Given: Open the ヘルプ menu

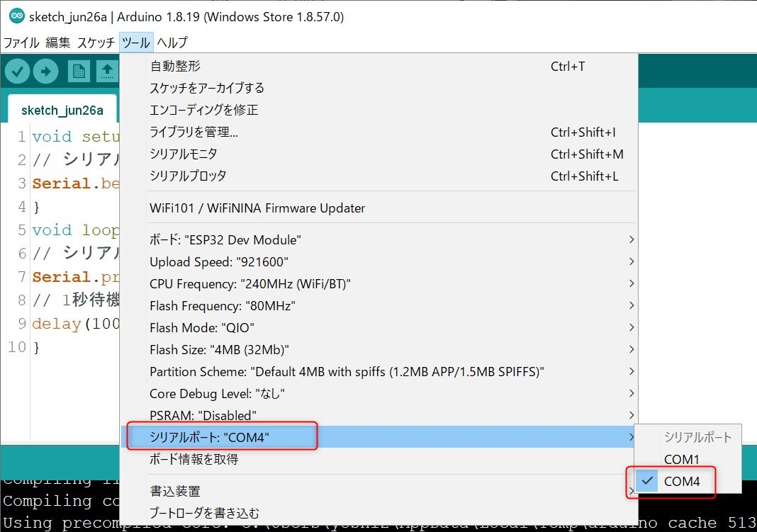Looking at the screenshot, I should click(172, 43).
